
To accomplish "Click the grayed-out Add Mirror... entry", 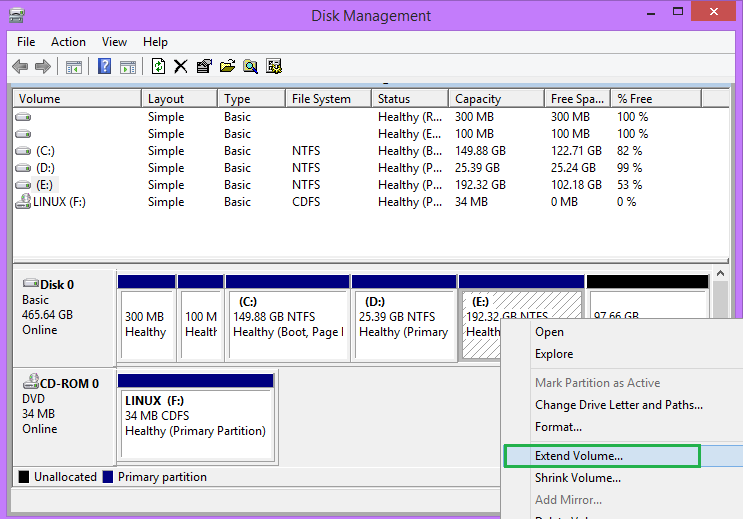I will click(622, 500).
